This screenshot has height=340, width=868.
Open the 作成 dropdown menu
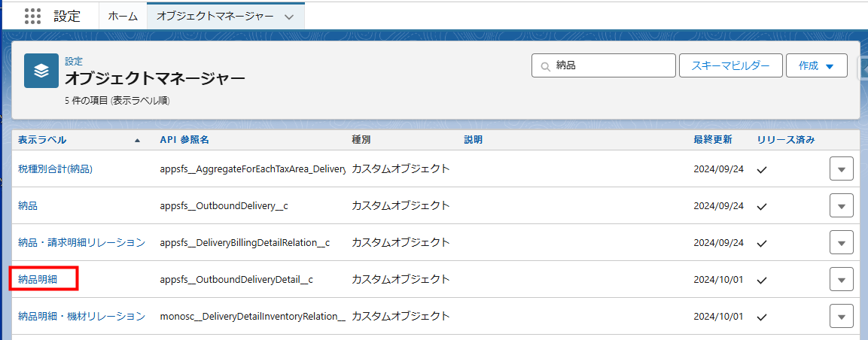click(x=817, y=66)
